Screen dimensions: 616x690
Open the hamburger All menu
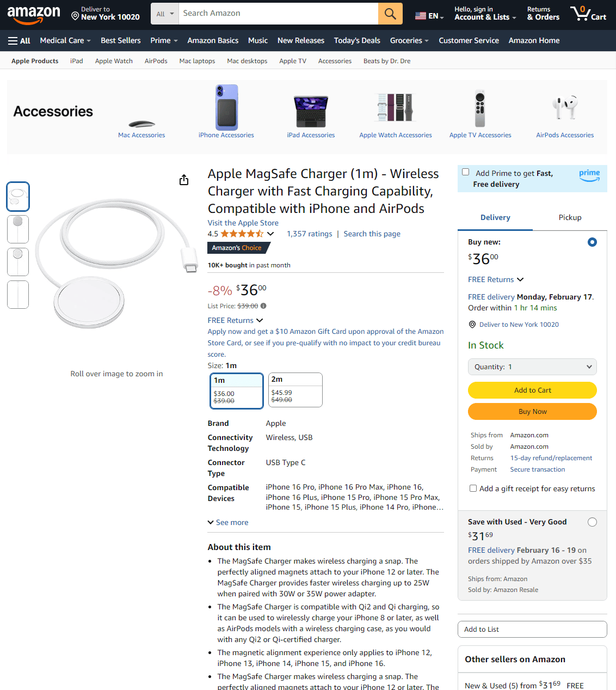[19, 41]
